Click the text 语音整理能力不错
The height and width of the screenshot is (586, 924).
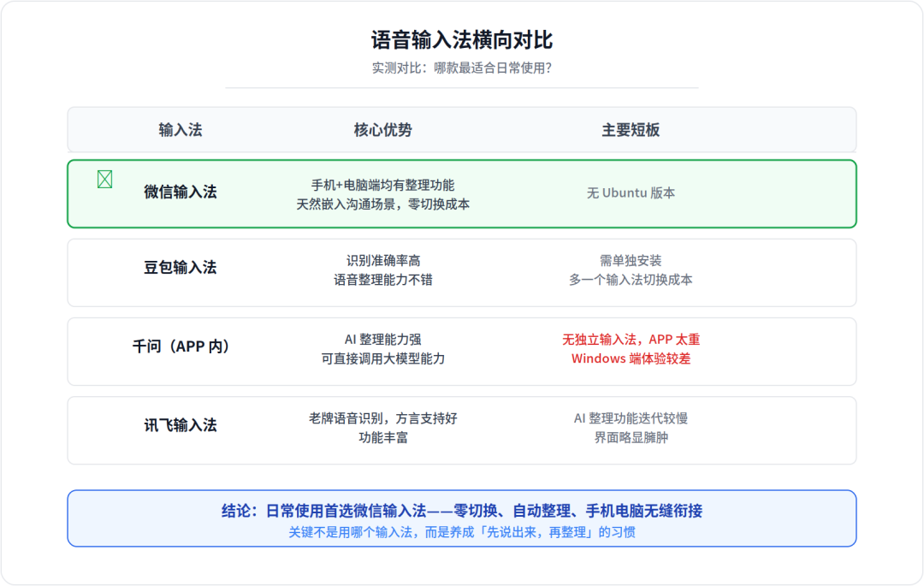(383, 280)
